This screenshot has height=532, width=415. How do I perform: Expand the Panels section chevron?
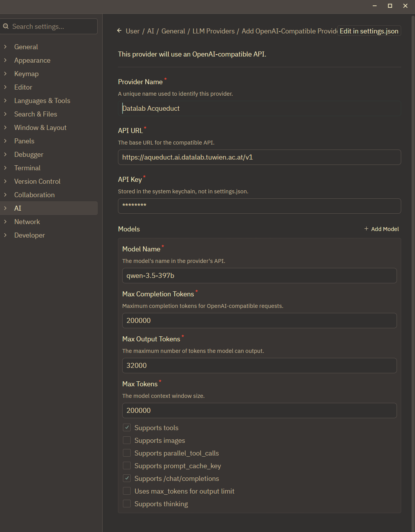coord(5,141)
